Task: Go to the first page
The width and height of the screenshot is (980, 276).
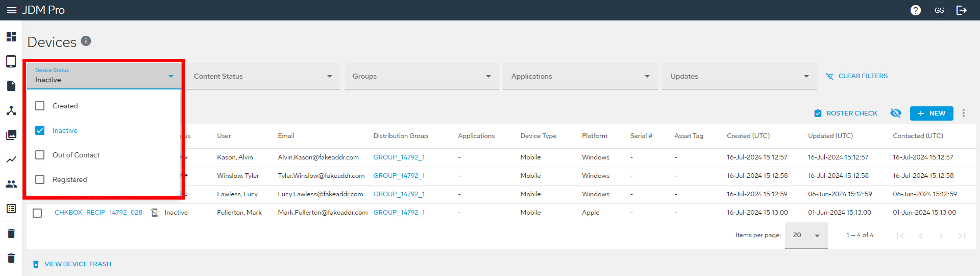Action: pyautogui.click(x=900, y=235)
